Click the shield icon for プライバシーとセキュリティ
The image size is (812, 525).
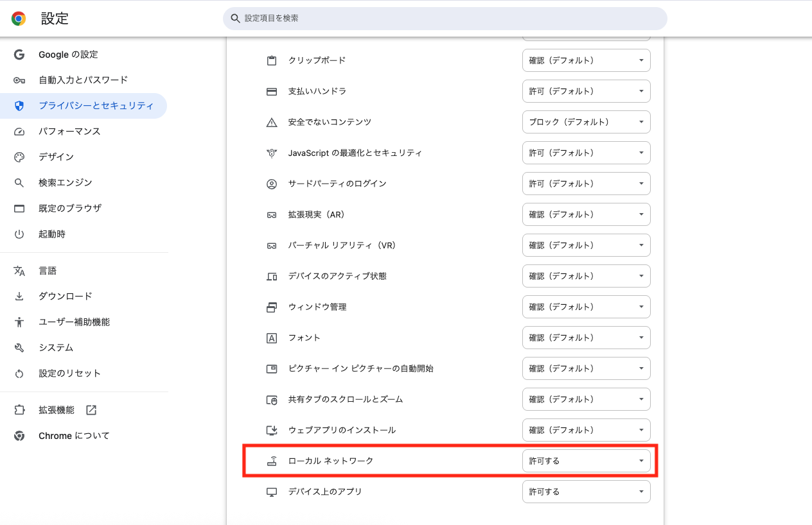19,106
